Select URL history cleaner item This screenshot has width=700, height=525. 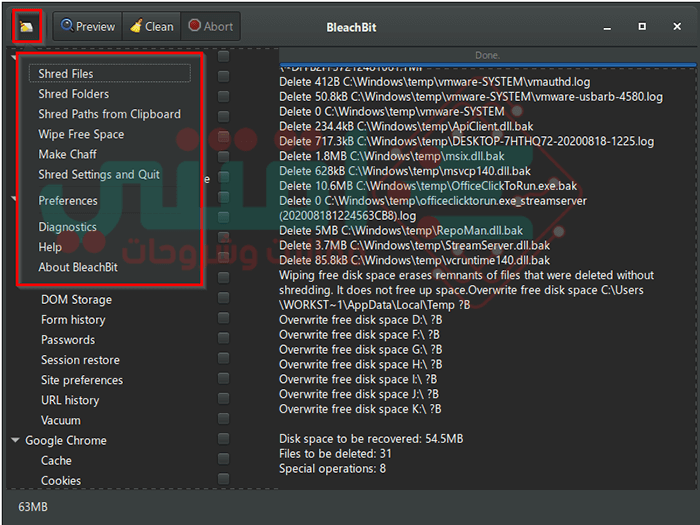pos(70,400)
